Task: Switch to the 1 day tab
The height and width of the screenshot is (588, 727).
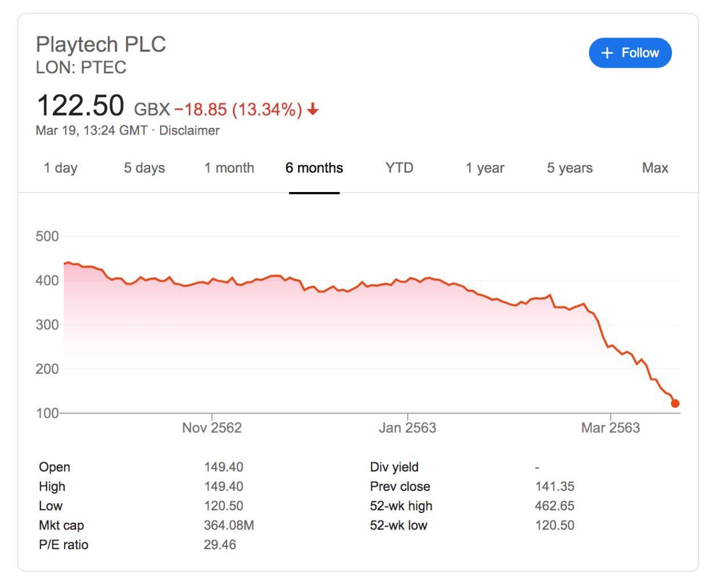Action: (x=61, y=168)
